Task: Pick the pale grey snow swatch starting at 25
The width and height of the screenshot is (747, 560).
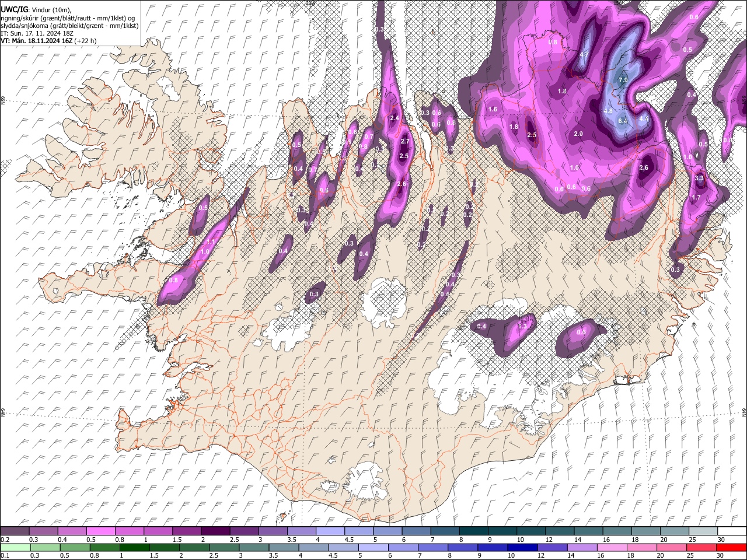Action: point(703,531)
